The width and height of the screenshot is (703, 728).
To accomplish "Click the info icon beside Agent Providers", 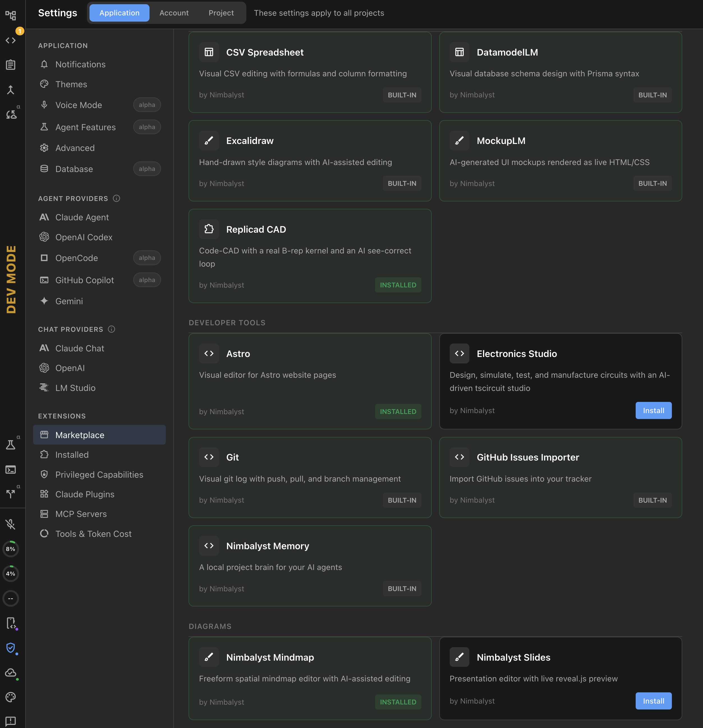I will pos(116,198).
